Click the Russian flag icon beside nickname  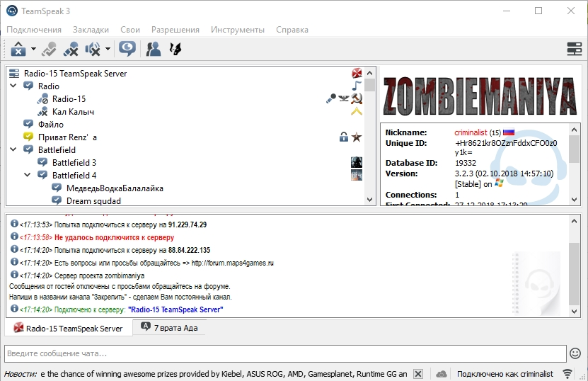(509, 132)
